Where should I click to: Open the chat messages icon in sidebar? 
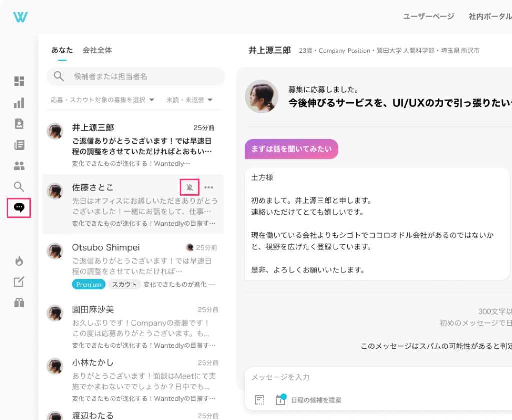(x=19, y=208)
